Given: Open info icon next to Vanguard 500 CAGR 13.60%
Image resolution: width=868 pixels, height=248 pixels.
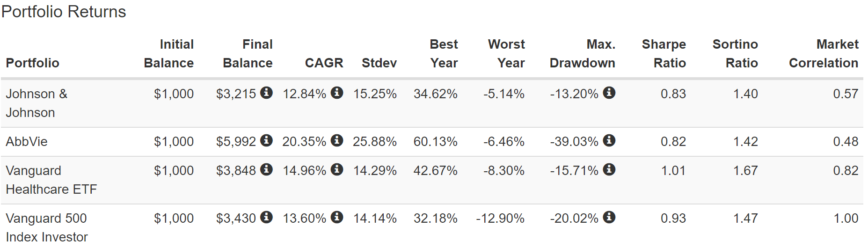Looking at the screenshot, I should (336, 217).
